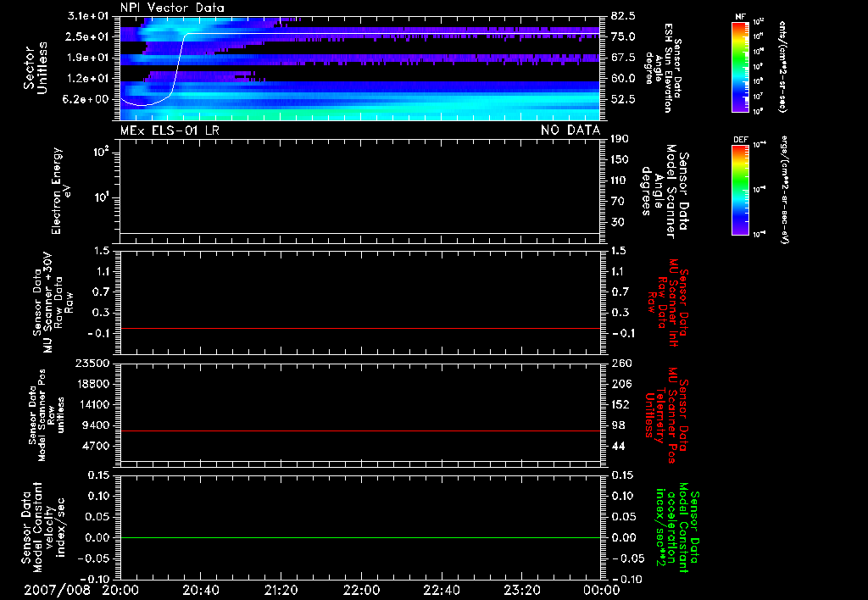Select the MEx ELS-01 LR panel title

click(x=169, y=130)
